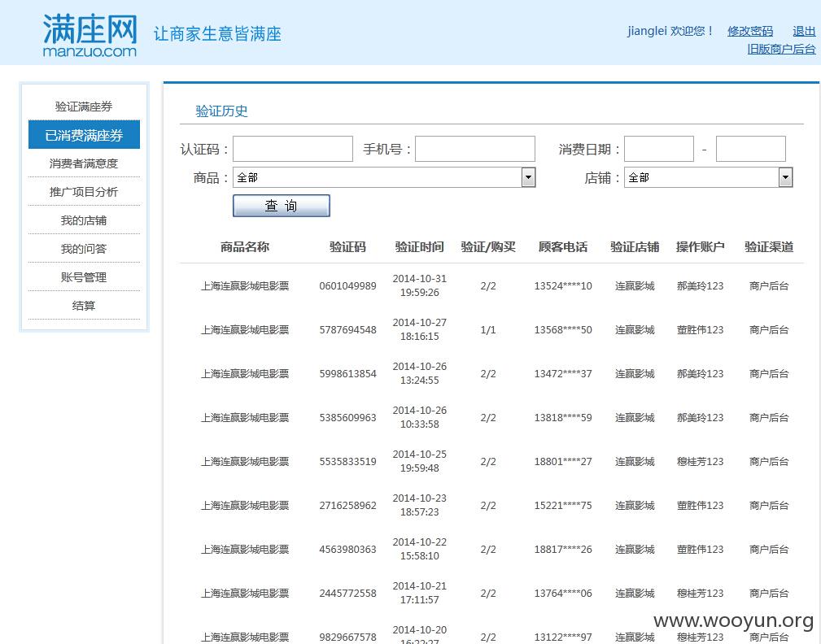
Task: Open the 店铺 dropdown arrow
Action: coord(785,177)
